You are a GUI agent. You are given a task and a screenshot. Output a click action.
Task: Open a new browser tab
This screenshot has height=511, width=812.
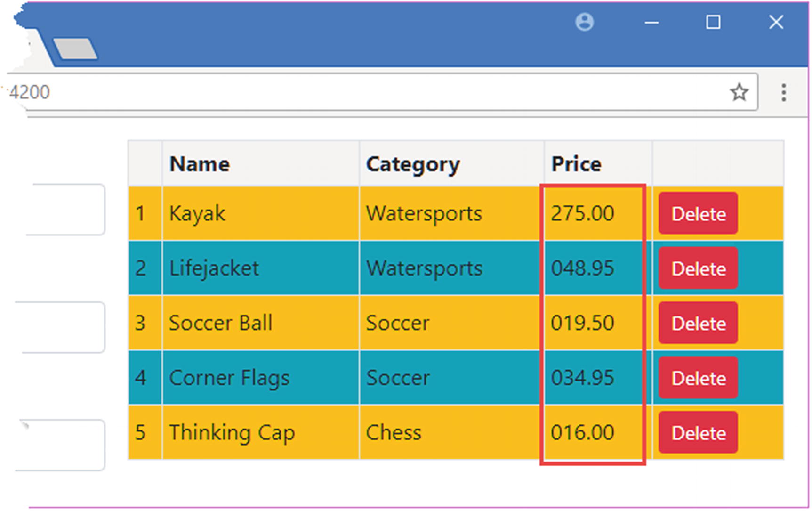point(75,49)
